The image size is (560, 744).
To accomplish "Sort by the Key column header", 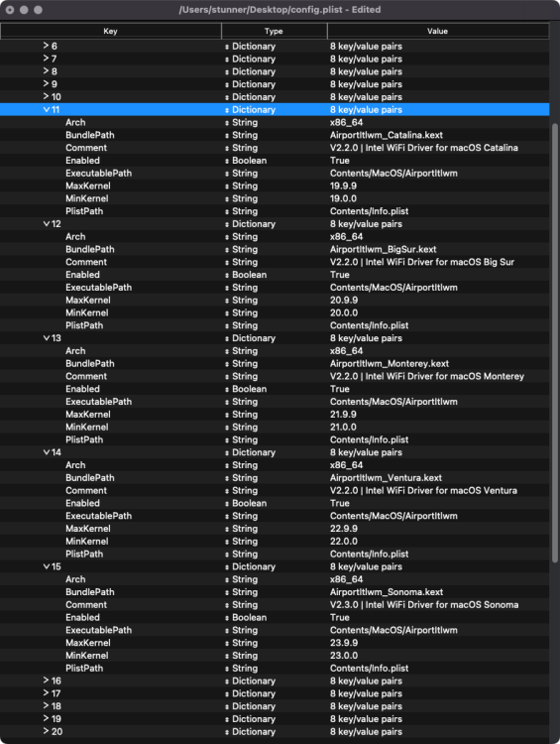I will (110, 31).
